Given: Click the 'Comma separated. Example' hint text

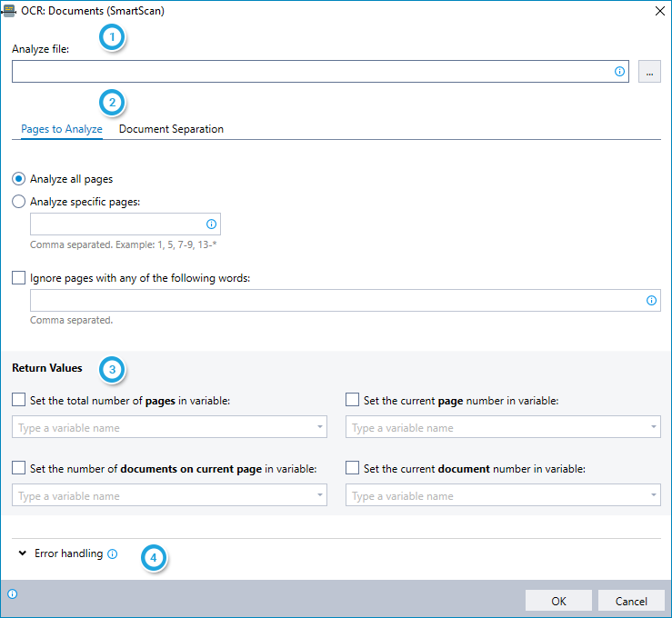Looking at the screenshot, I should tap(124, 245).
